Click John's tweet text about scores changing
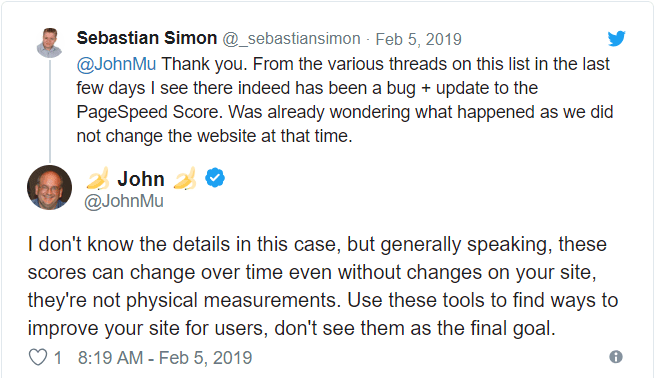655x378 pixels. point(322,286)
